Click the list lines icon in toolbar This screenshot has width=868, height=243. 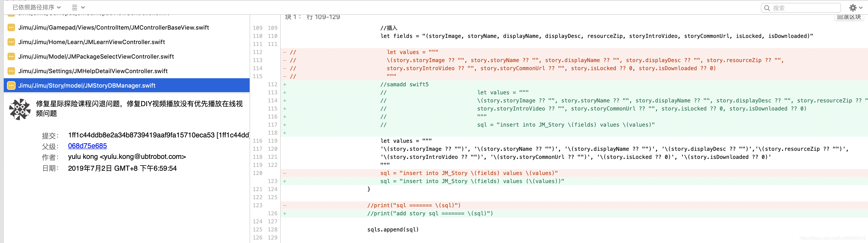(x=74, y=7)
